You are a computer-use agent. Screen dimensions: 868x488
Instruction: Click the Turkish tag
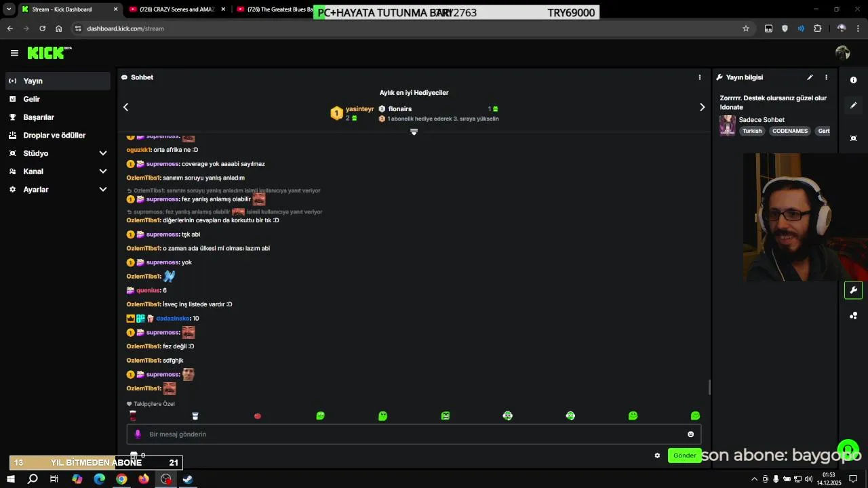tap(752, 131)
